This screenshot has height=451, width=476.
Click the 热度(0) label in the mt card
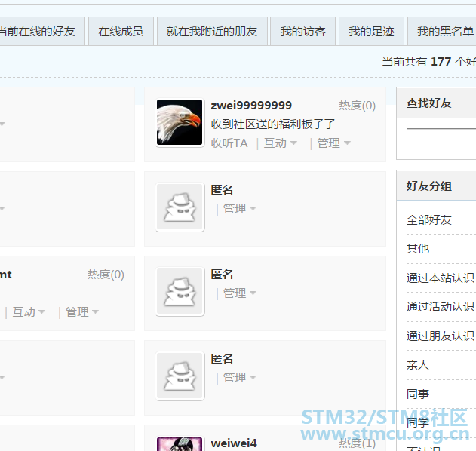coord(106,275)
